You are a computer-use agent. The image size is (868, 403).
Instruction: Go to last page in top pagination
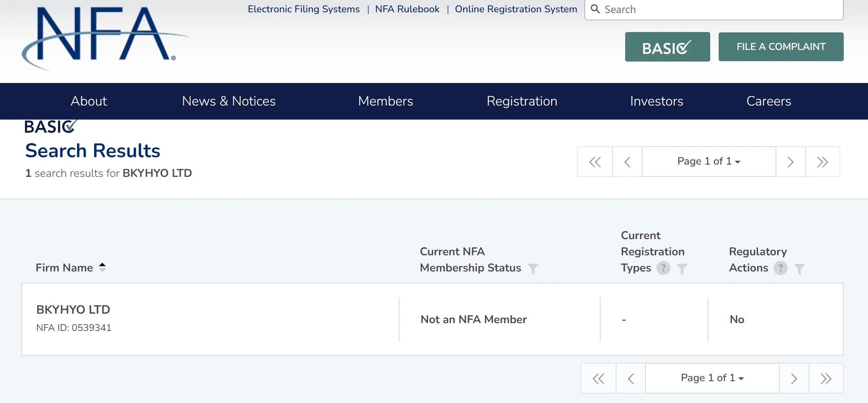click(822, 162)
